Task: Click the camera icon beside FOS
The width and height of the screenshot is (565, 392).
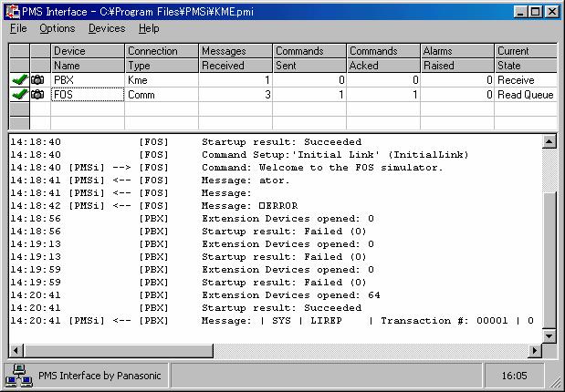Action: click(37, 94)
